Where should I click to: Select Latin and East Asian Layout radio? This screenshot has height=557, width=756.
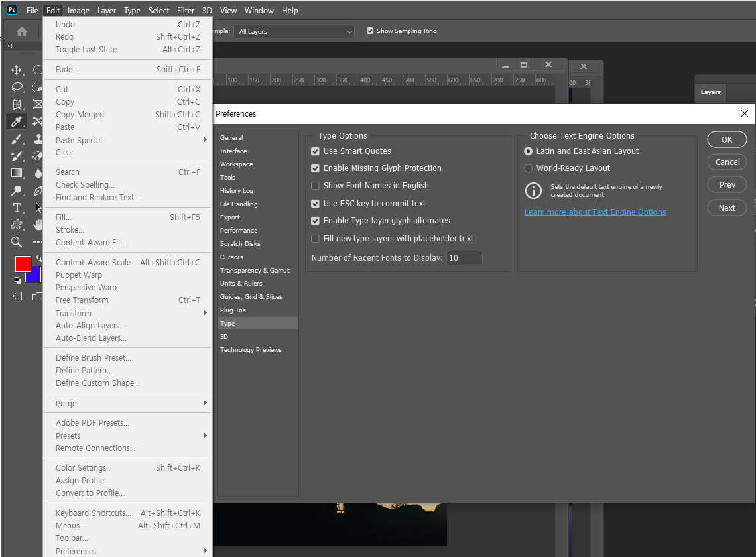pos(529,151)
